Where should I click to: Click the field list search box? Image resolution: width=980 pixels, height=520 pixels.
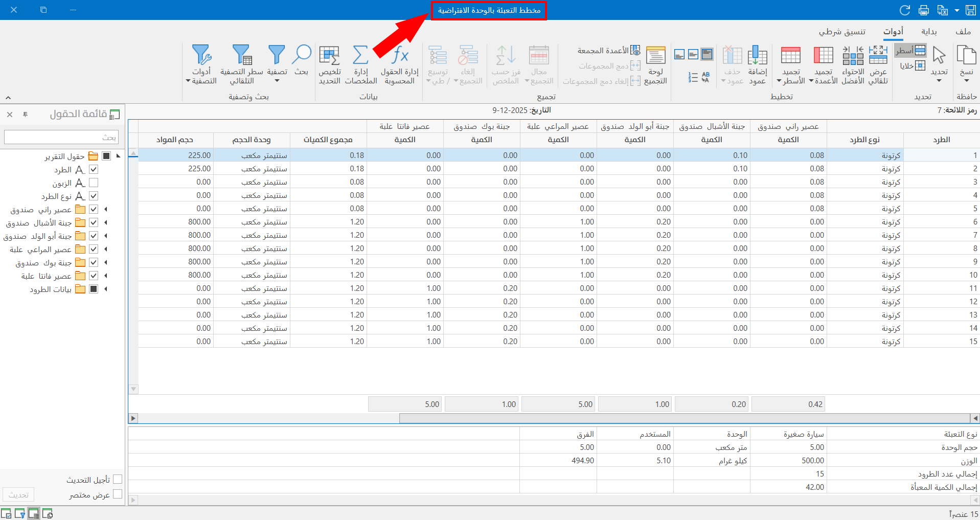pyautogui.click(x=61, y=137)
